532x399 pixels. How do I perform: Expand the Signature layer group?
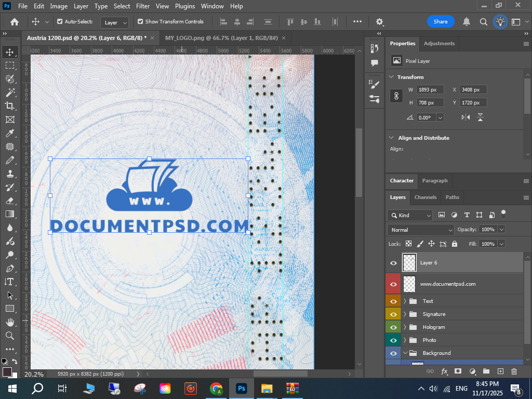coord(405,314)
